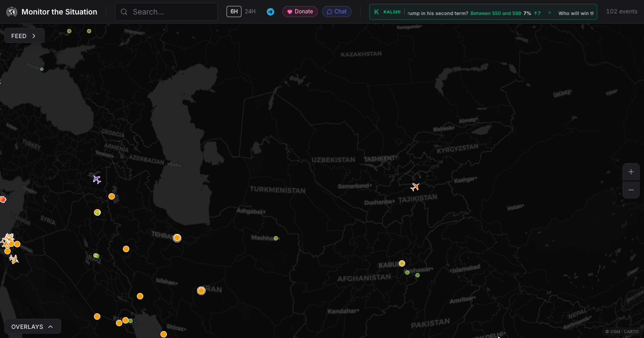Switch time range to 6H

234,11
